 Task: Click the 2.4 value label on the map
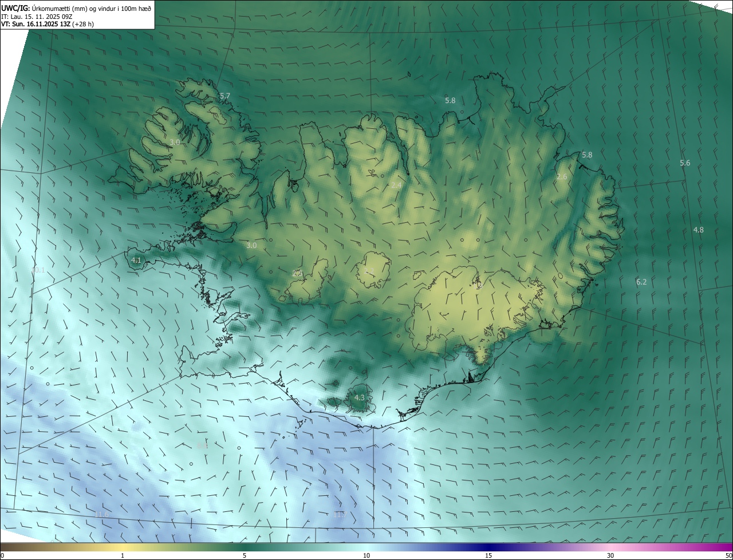click(396, 185)
